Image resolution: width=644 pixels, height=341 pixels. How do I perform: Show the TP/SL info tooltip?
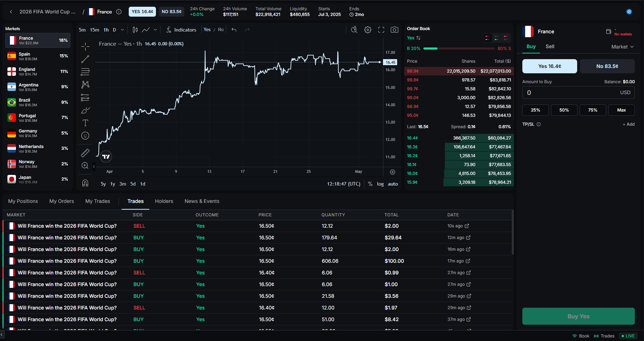click(539, 124)
